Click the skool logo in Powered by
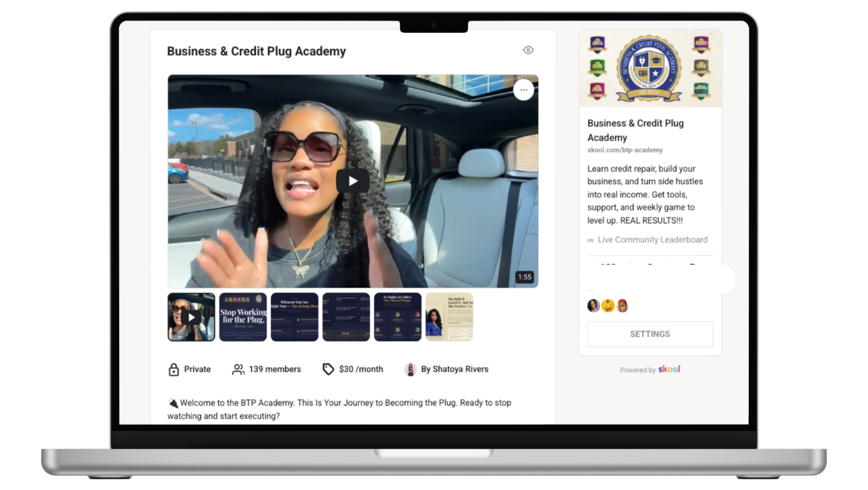 669,369
